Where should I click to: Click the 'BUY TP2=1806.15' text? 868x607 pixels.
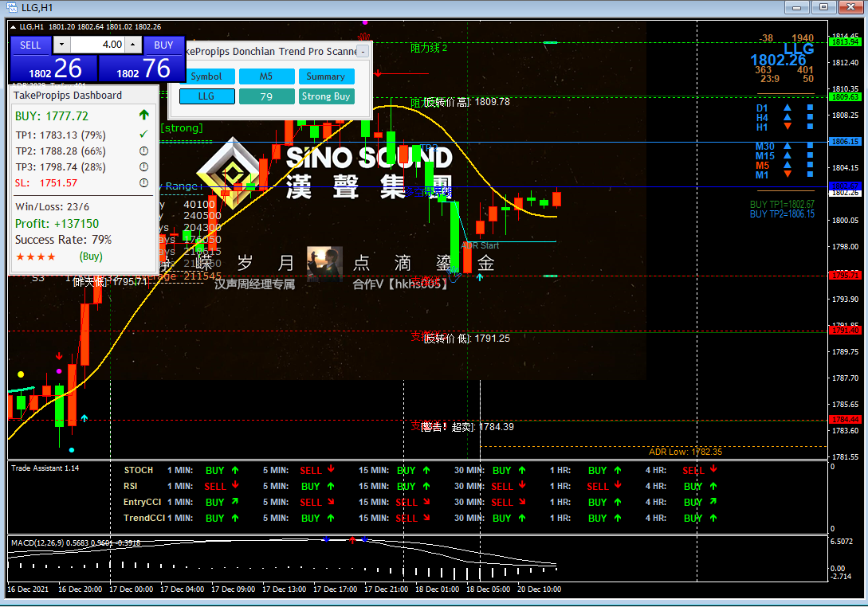click(782, 213)
